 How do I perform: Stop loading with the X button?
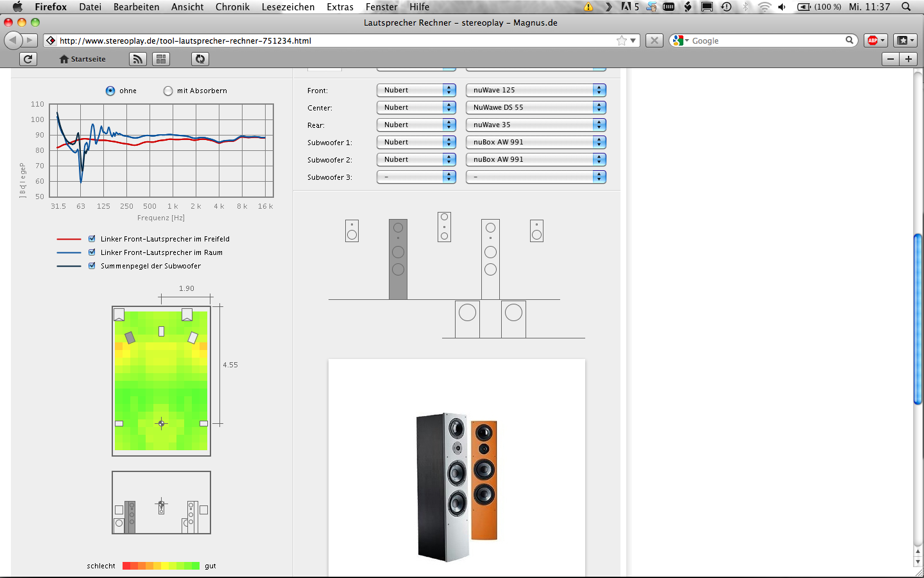tap(654, 40)
